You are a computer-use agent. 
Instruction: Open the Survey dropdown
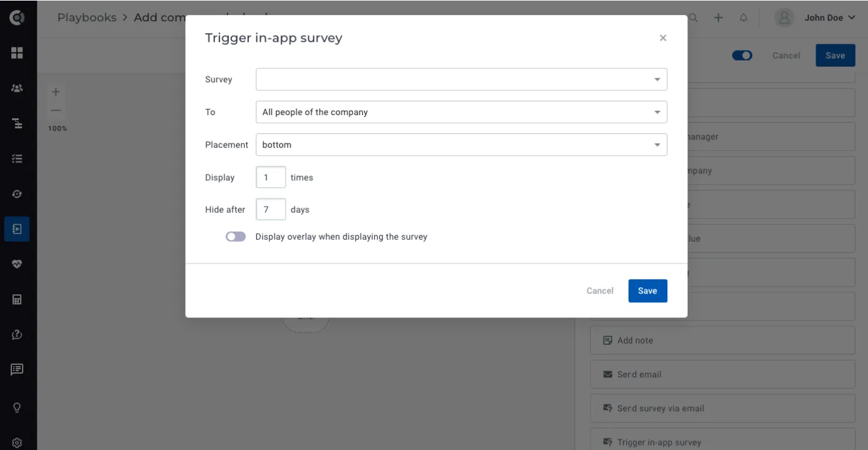pos(462,79)
